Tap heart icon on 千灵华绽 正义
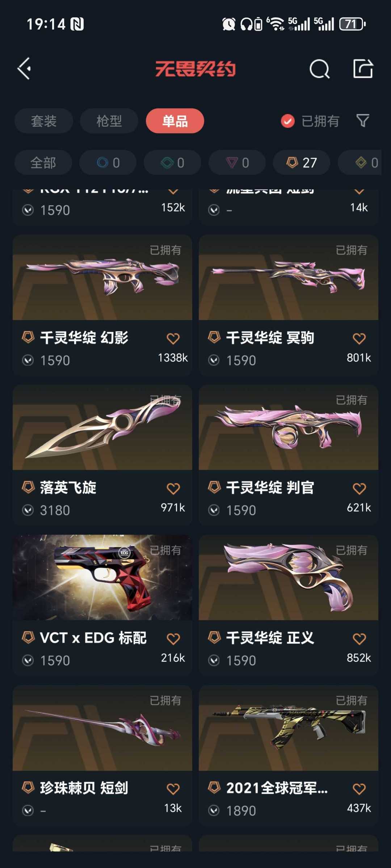The image size is (391, 868). coord(359,639)
